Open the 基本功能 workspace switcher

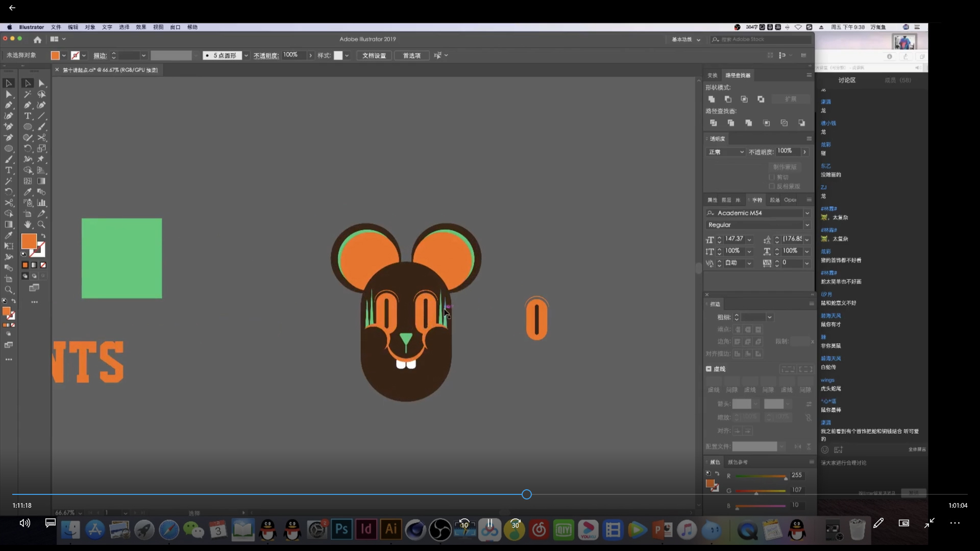(x=686, y=39)
